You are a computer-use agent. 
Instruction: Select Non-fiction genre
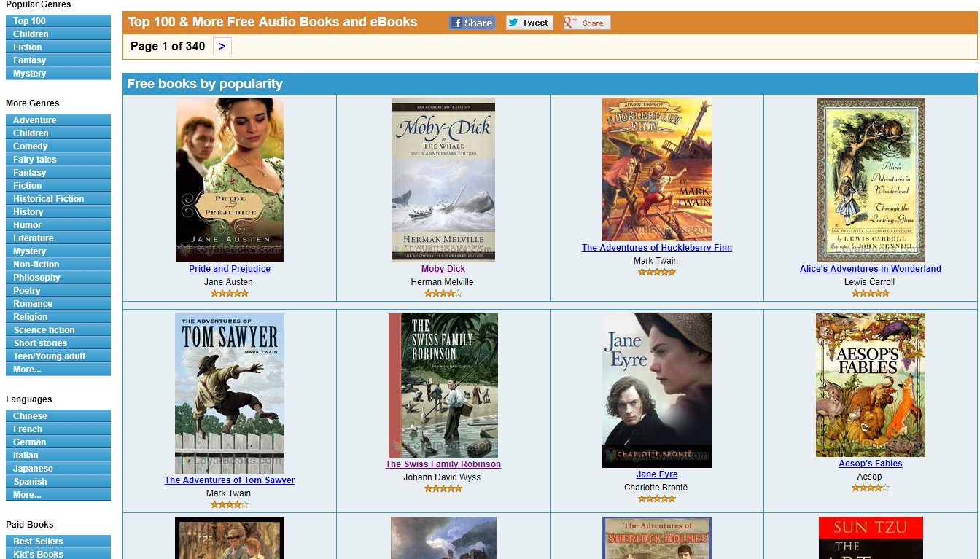[x=58, y=265]
